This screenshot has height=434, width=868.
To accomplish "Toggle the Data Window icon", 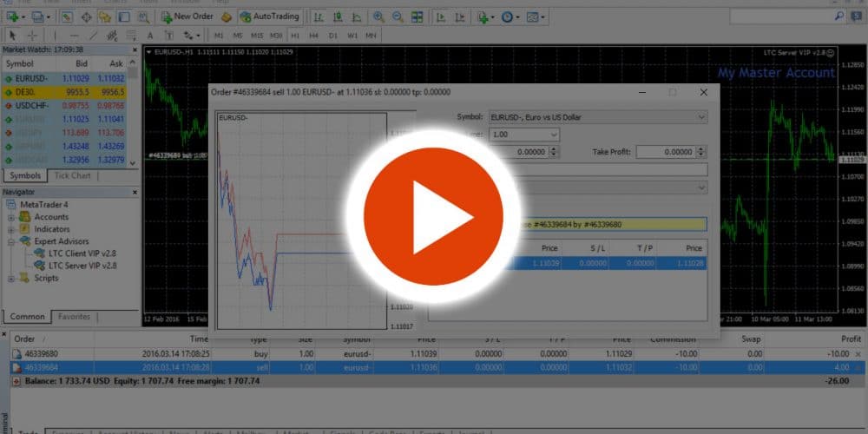I will [86, 17].
